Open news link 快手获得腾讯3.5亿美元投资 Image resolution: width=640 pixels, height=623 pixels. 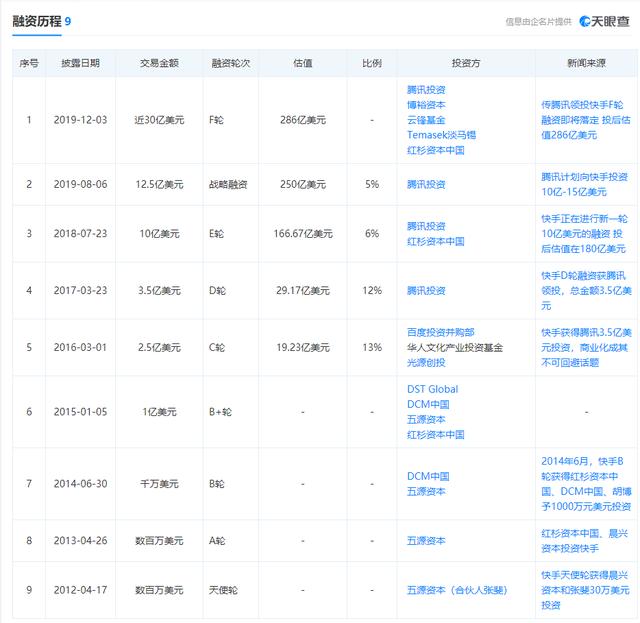point(586,347)
